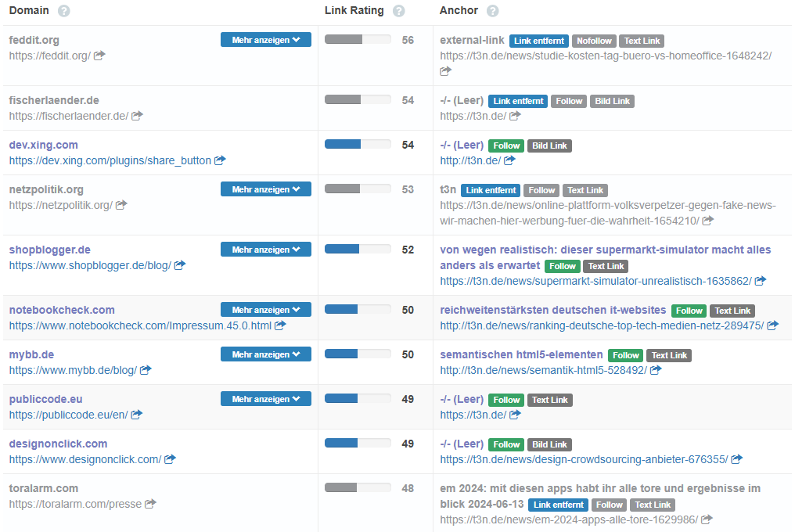The image size is (795, 532).
Task: Open external icon after supermarkt-simulator target URL
Action: (760, 280)
